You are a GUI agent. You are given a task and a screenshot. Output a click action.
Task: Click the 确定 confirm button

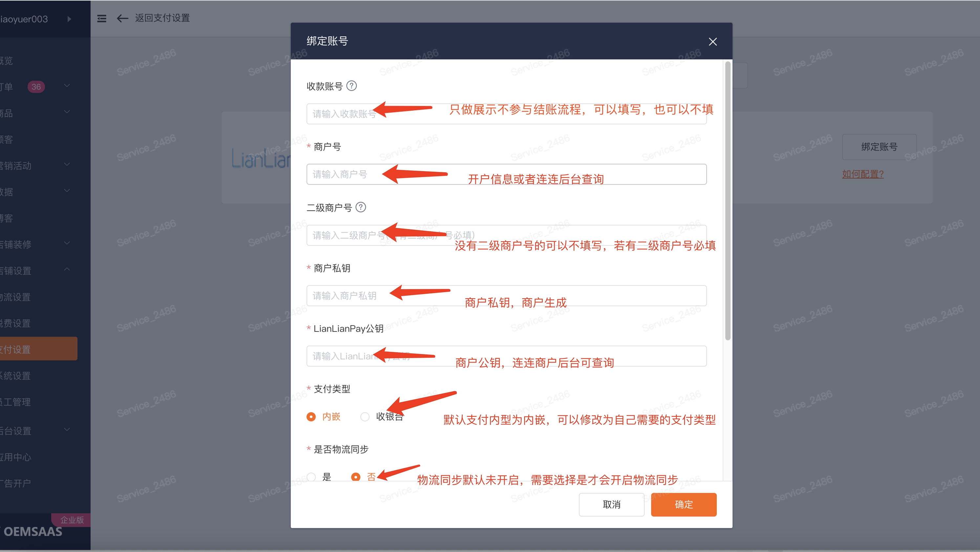pos(683,504)
